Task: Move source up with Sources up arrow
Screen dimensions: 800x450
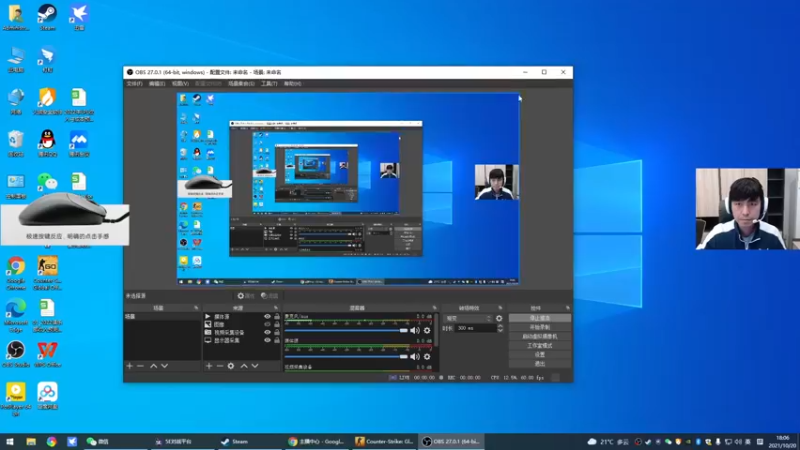Action: pos(244,366)
